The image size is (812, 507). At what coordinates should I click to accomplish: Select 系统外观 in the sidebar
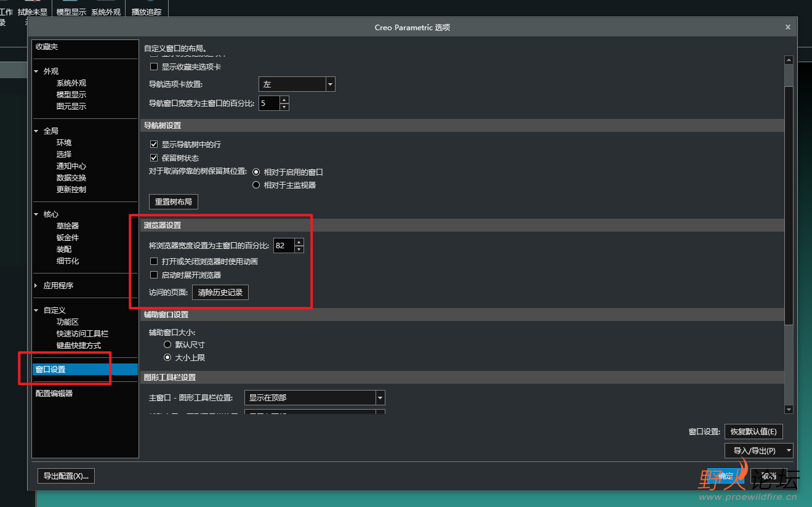(x=71, y=83)
